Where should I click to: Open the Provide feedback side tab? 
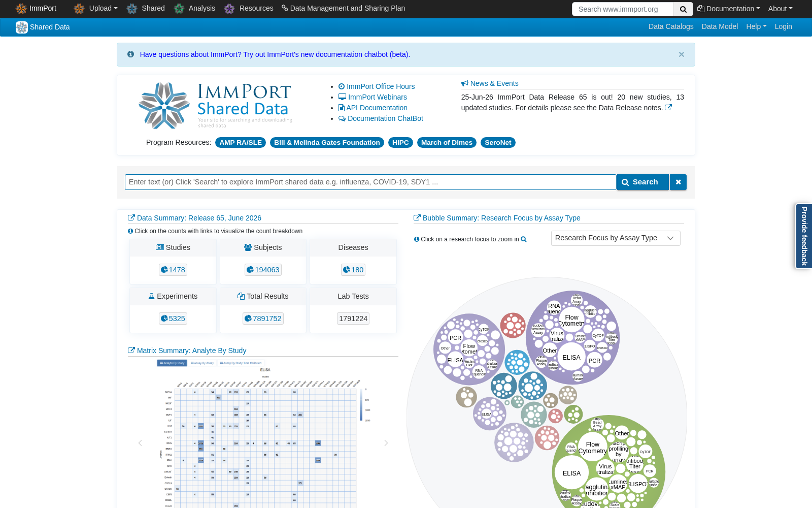point(804,236)
